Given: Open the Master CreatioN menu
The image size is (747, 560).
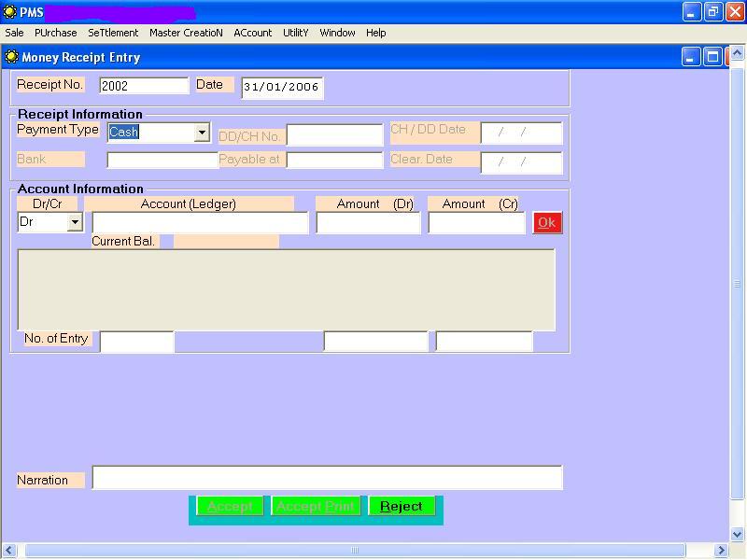Looking at the screenshot, I should (186, 33).
